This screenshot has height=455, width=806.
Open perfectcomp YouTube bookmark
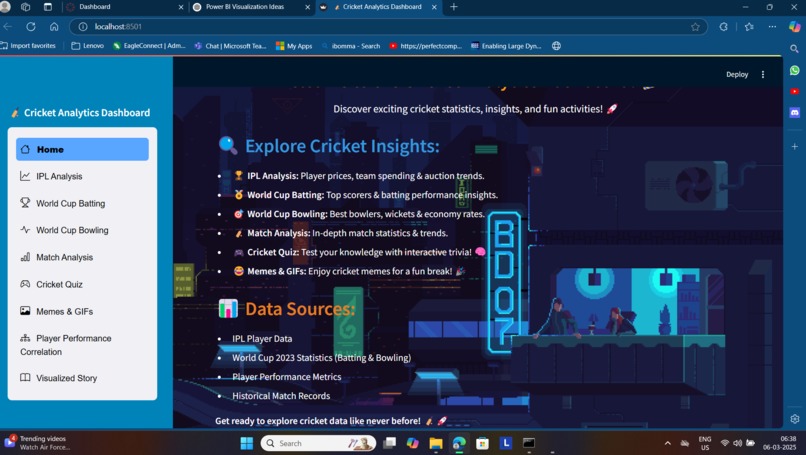pos(426,46)
